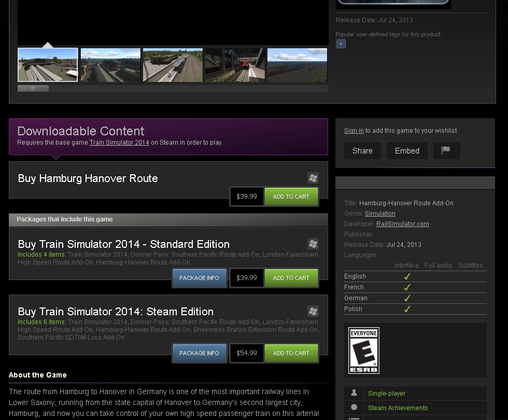Image resolution: width=508 pixels, height=420 pixels.
Task: Click the $39.99 price of Hamburg Hanover Route
Action: (247, 197)
